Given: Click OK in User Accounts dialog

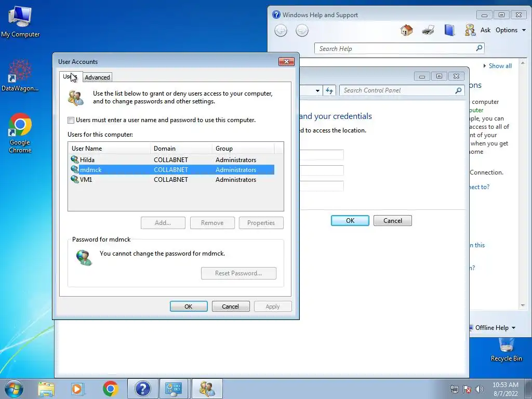Looking at the screenshot, I should [189, 307].
